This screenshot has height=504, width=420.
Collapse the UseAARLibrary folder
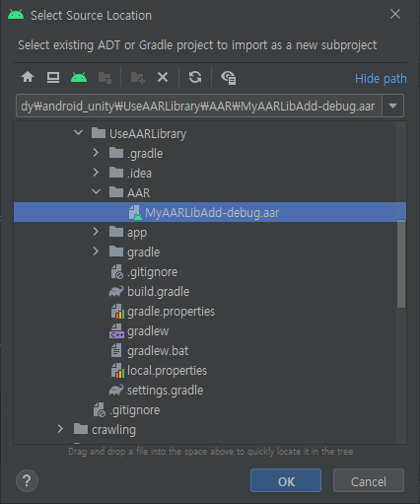(79, 133)
